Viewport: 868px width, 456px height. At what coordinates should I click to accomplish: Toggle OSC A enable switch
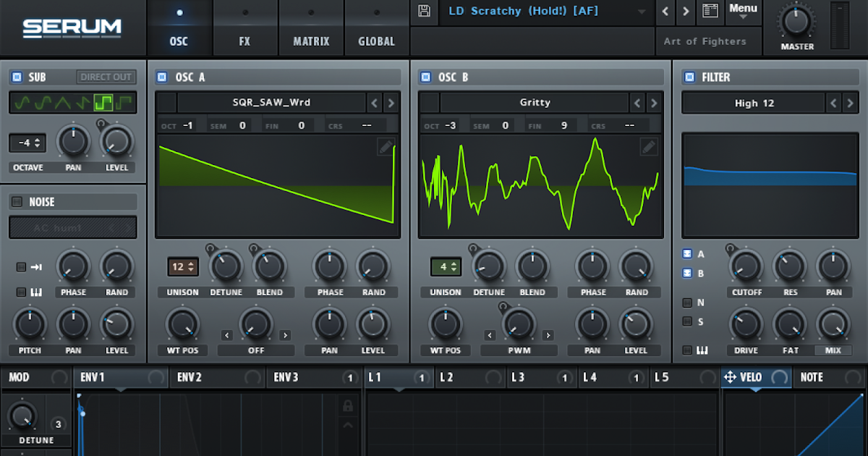[x=162, y=77]
